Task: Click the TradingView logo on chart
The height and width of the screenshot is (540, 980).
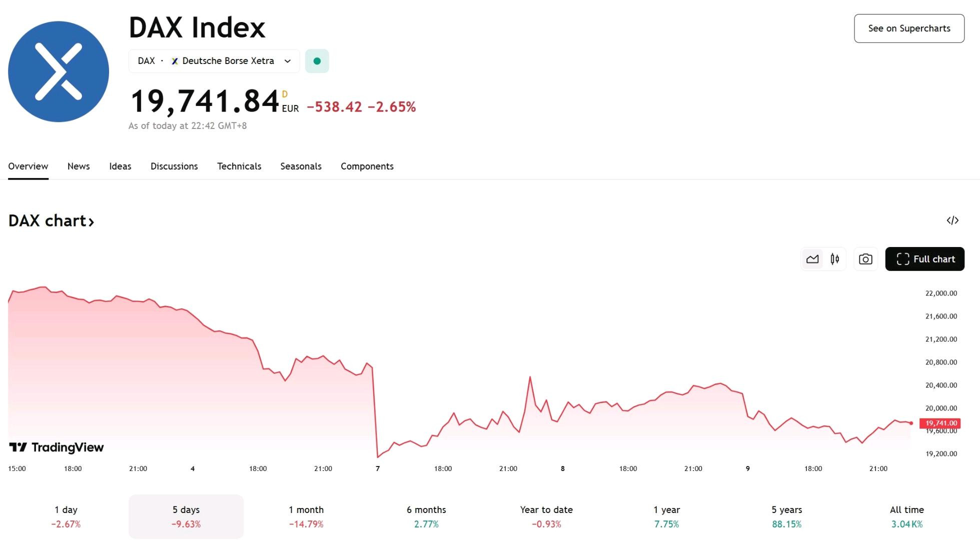Action: [57, 447]
